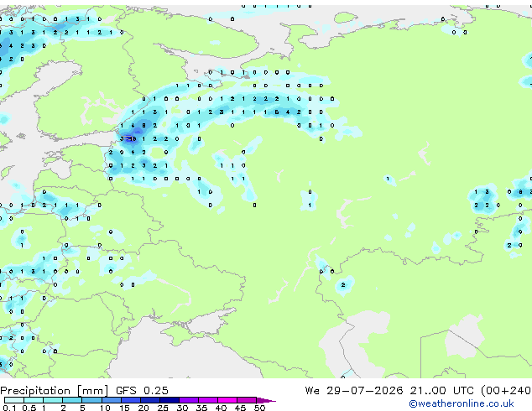The width and height of the screenshot is (532, 411).
Task: Click the 'We 29-07-2026' date text
Action: tap(353, 391)
